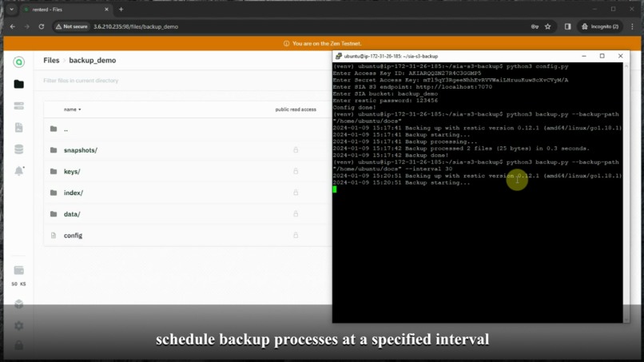Toggle public read lock for snapshots/
Viewport: 644px width, 362px height.
click(296, 150)
